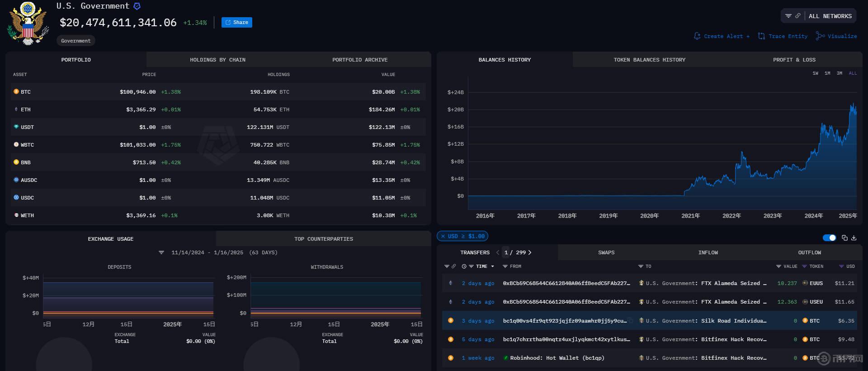
Task: Set chart range to 1M
Action: tap(827, 73)
